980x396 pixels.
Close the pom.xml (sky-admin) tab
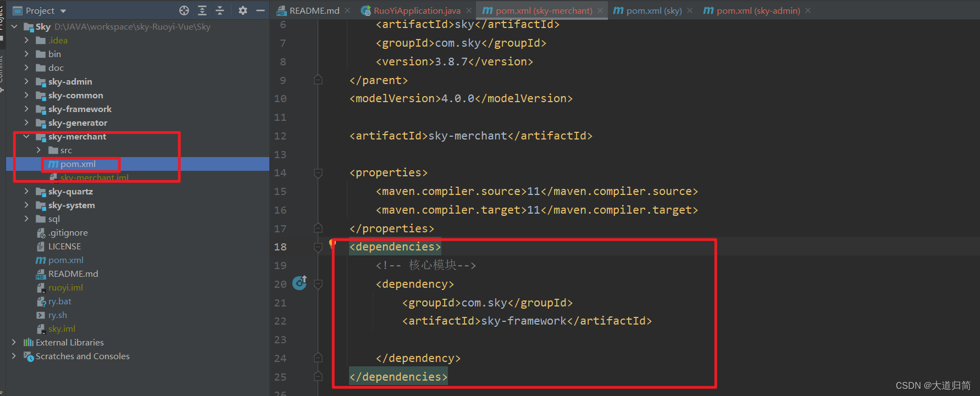tap(808, 10)
